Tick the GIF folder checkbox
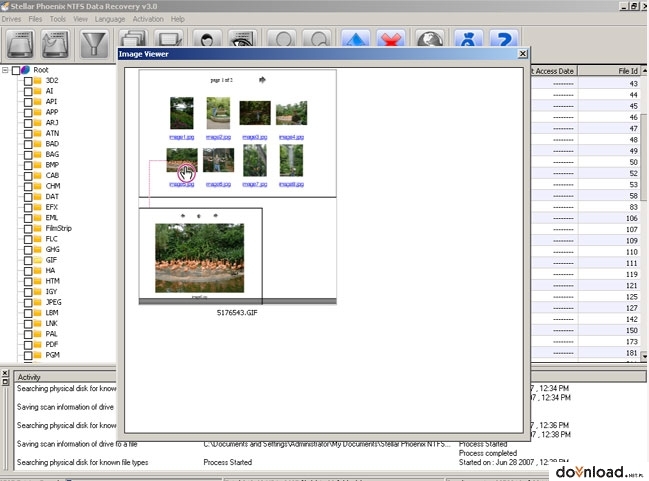This screenshot has width=649, height=481. tap(28, 260)
